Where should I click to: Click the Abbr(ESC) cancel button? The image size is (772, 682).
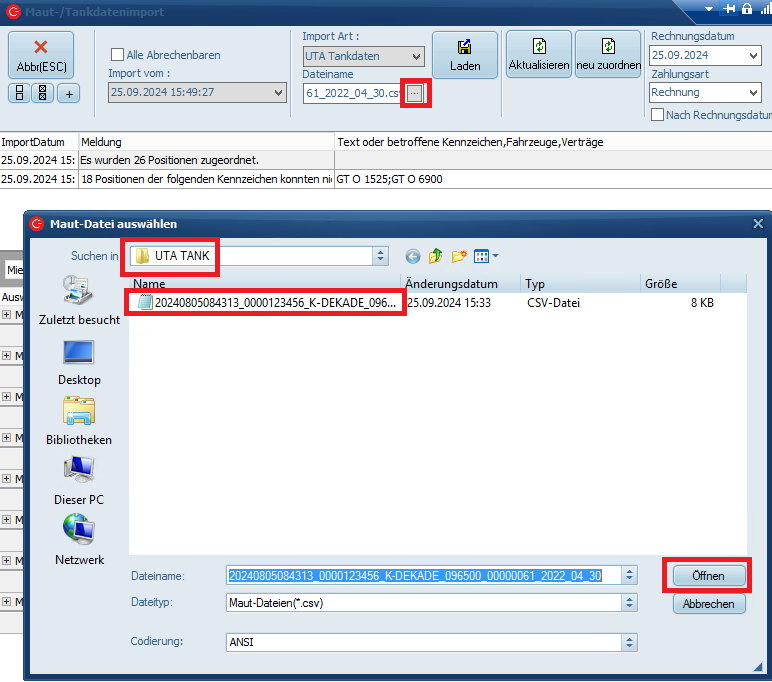click(41, 55)
